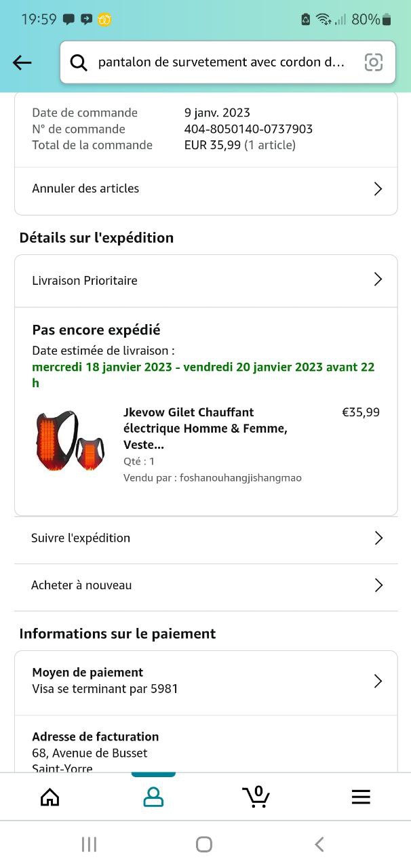This screenshot has height=868, width=411.
Task: Tap the search text field
Action: (221, 62)
